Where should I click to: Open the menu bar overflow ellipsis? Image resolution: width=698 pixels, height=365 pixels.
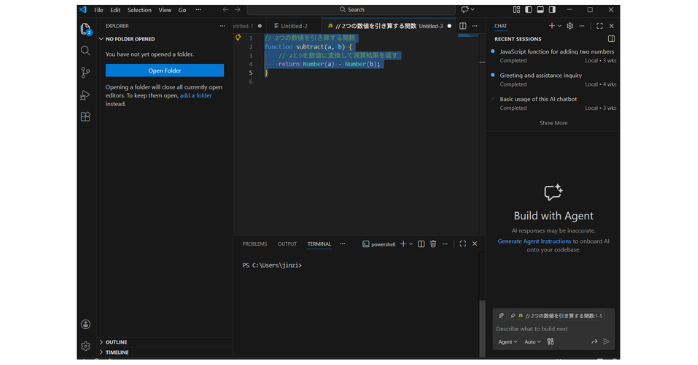click(199, 10)
